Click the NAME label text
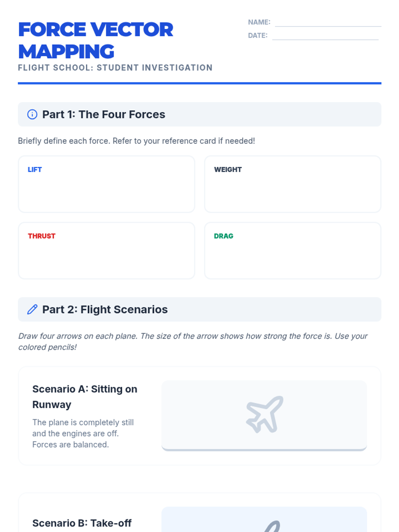 point(259,22)
